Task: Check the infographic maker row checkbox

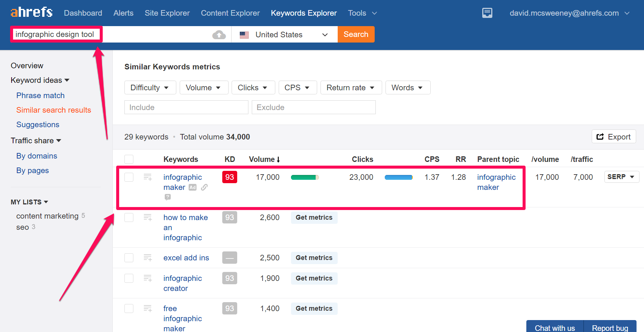Action: point(129,177)
